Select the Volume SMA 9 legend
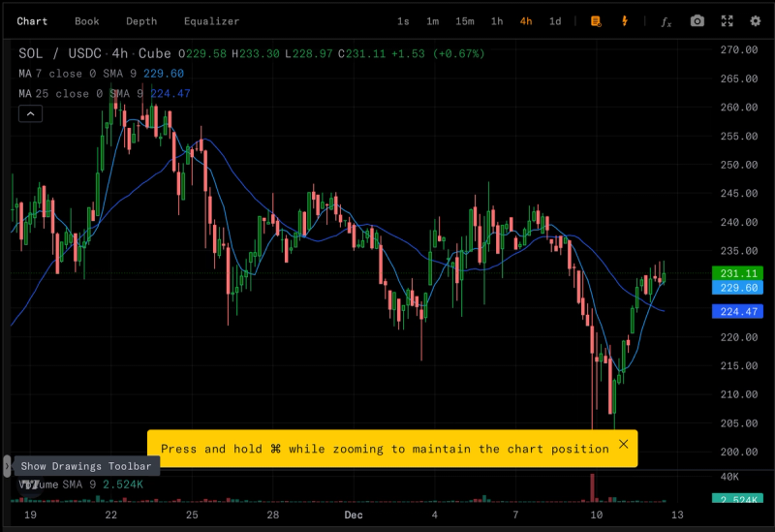The width and height of the screenshot is (775, 532). tap(81, 485)
